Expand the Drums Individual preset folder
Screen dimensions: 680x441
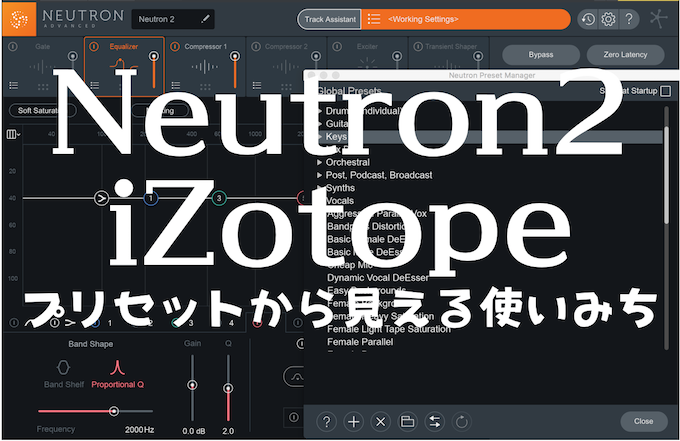pyautogui.click(x=320, y=111)
